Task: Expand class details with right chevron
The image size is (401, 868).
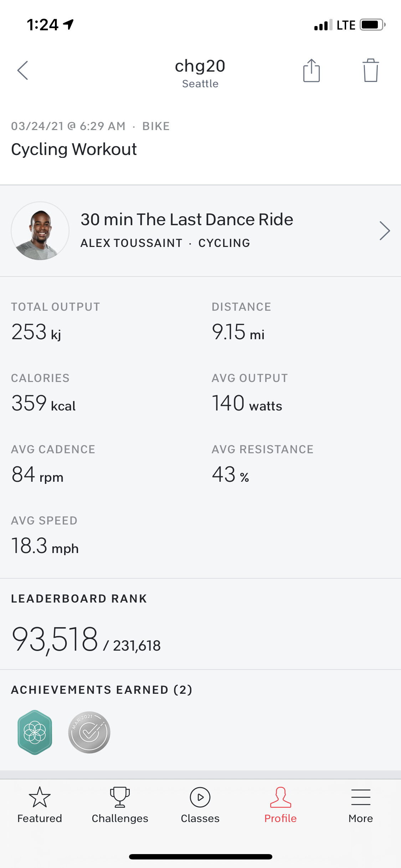Action: pyautogui.click(x=385, y=231)
